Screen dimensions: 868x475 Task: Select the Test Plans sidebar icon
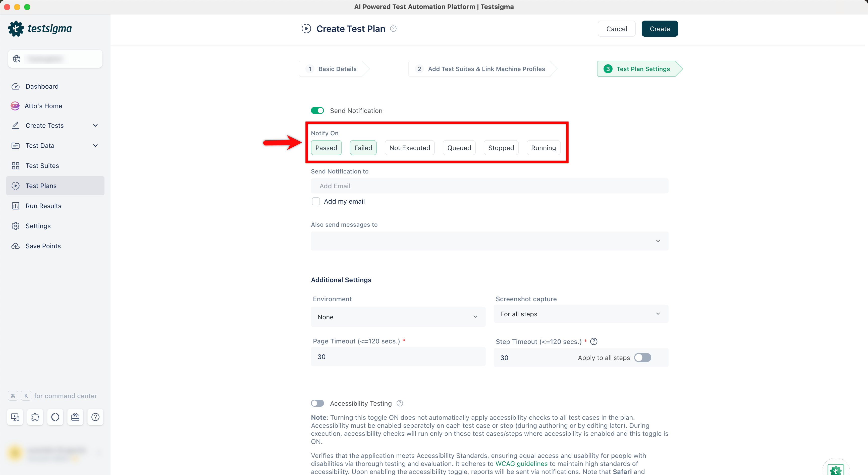pos(16,186)
